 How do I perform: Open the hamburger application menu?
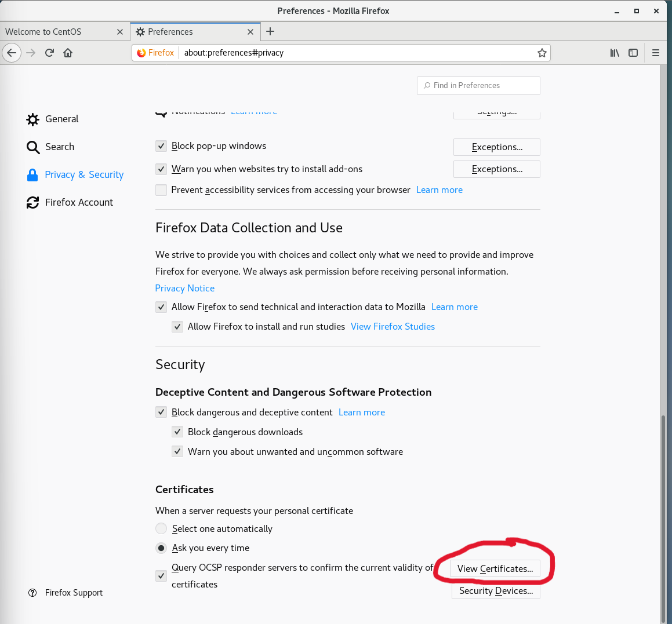click(655, 53)
